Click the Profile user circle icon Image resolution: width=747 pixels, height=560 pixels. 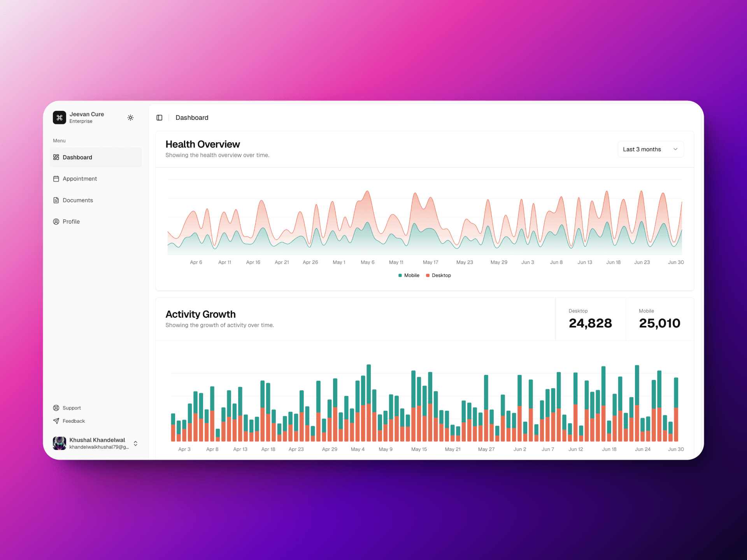[56, 222]
